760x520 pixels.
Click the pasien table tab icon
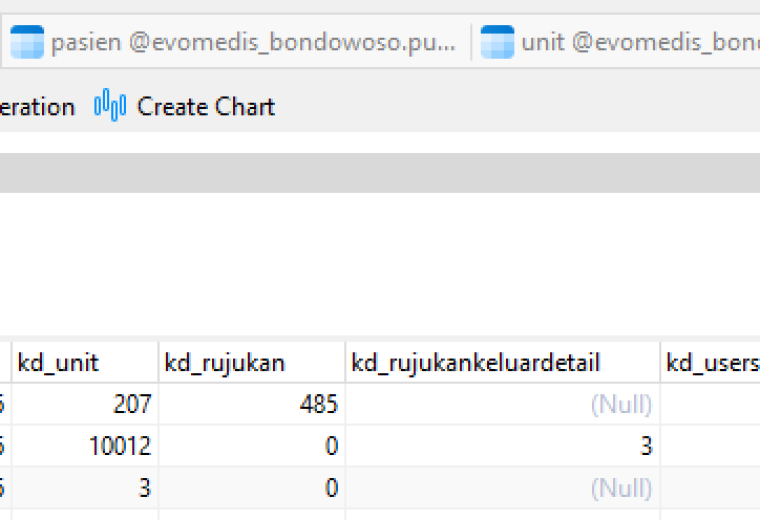click(27, 42)
